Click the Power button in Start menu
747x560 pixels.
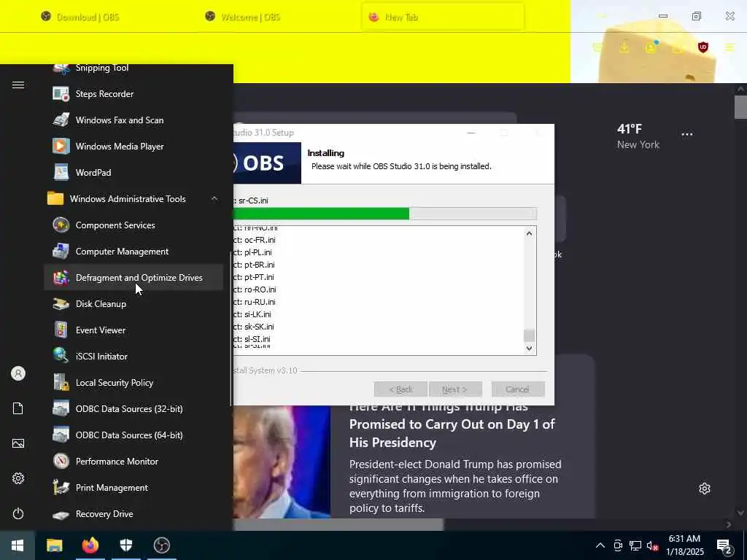(x=18, y=513)
